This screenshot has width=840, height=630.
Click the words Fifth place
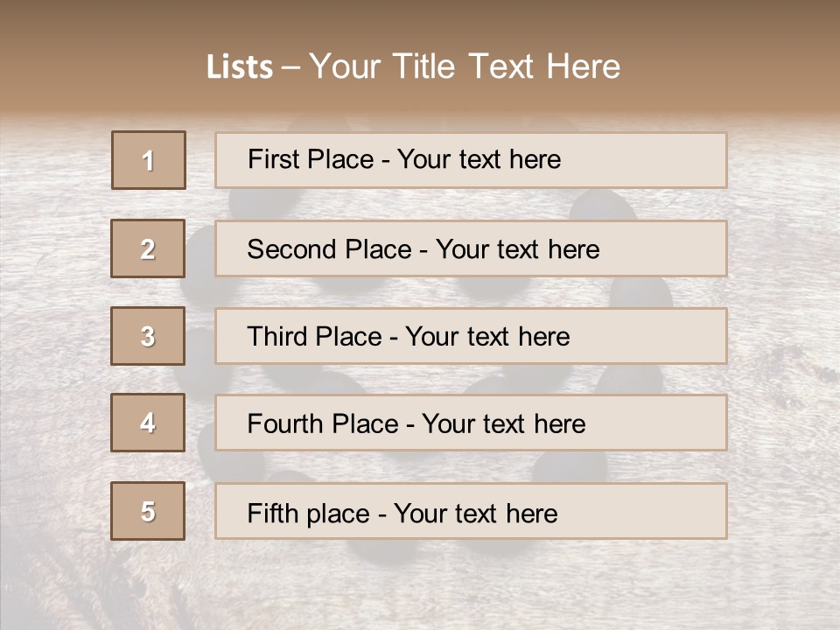pos(309,514)
